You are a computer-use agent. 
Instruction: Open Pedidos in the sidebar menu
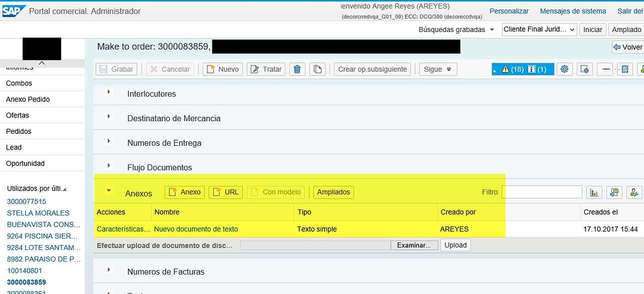tap(18, 131)
